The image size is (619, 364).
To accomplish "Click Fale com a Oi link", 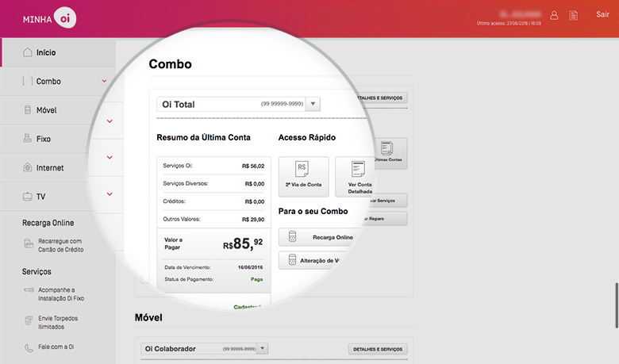I will [56, 347].
